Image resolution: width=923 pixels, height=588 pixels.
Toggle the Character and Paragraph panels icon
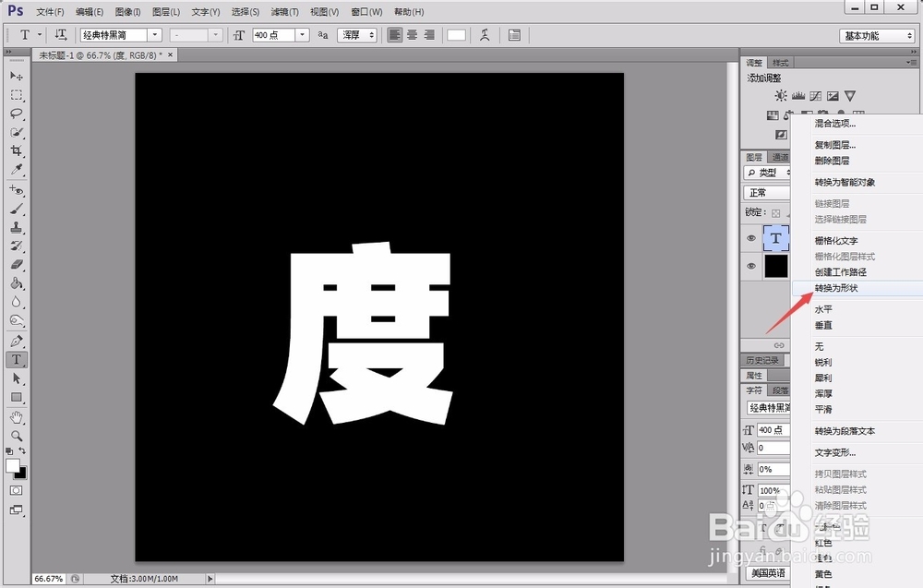click(x=514, y=35)
